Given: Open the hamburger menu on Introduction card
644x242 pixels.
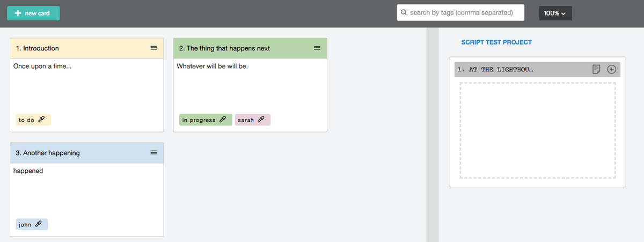Looking at the screenshot, I should pos(153,48).
